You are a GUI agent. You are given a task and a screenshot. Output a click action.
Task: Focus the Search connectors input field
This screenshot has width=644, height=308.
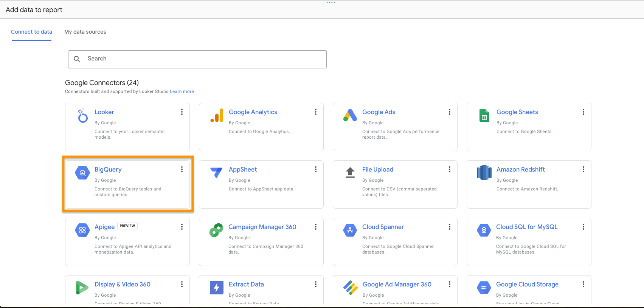click(x=197, y=59)
